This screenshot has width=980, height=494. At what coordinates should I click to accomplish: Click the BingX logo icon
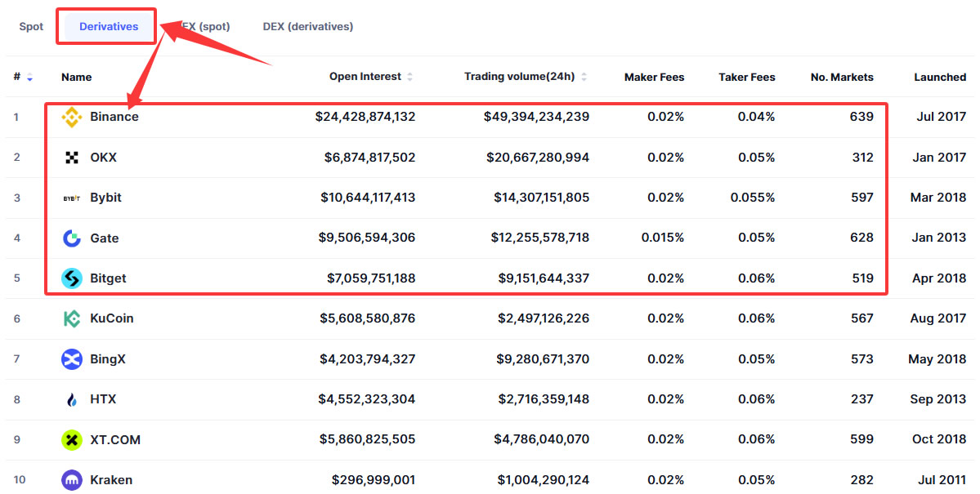72,359
